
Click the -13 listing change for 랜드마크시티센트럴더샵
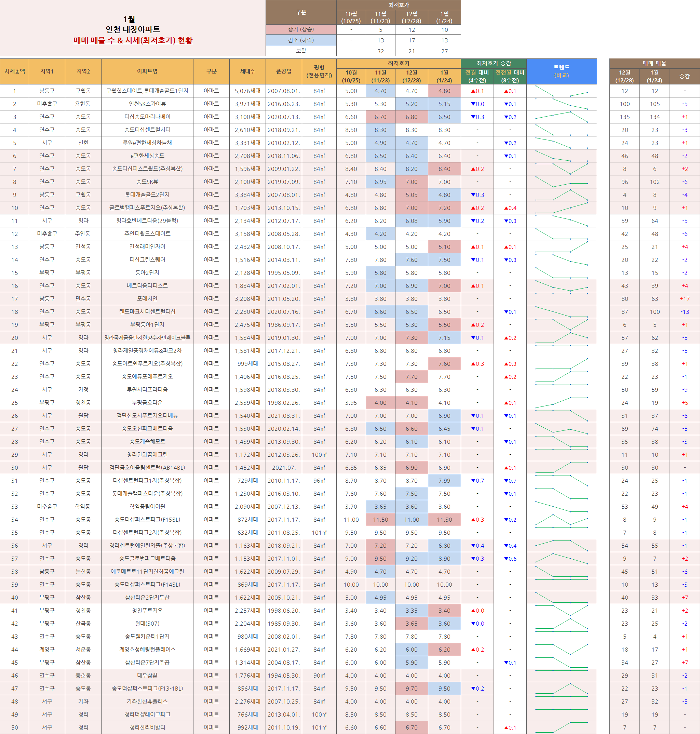pos(684,312)
